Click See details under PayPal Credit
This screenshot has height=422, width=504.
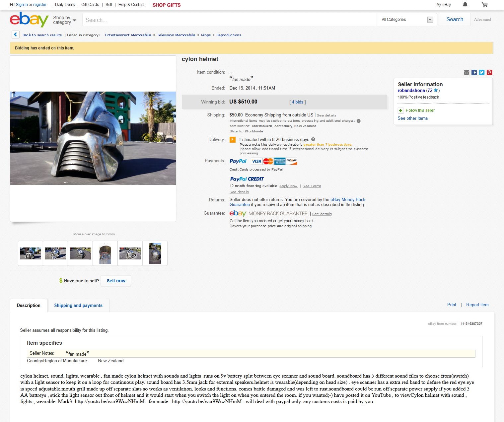pyautogui.click(x=239, y=192)
